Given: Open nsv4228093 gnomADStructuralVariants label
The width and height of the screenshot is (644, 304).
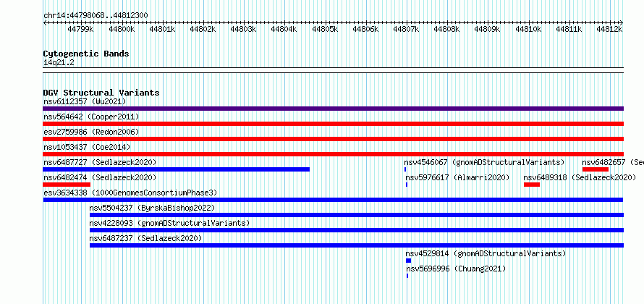Looking at the screenshot, I should [169, 223].
